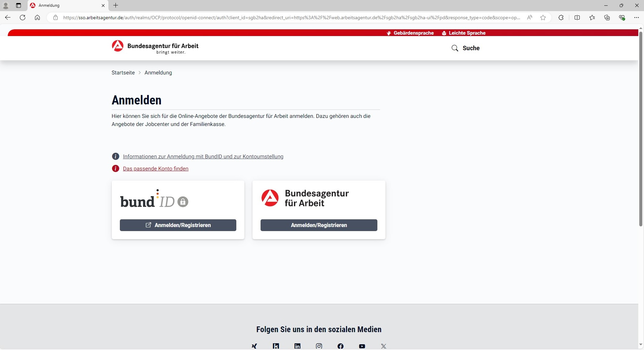View site information lock icon

click(56, 18)
